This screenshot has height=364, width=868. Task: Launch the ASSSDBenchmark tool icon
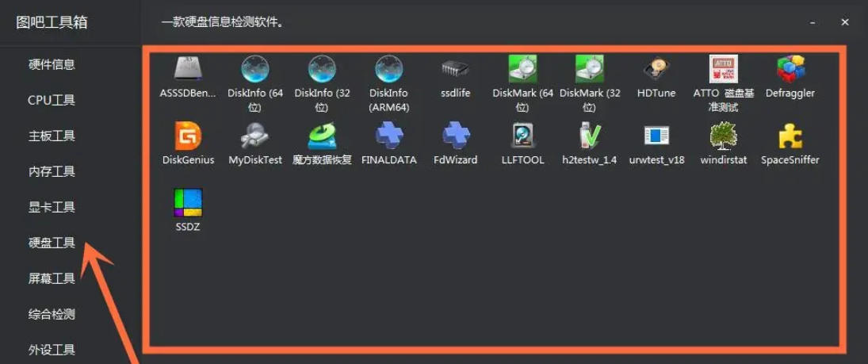tap(188, 69)
